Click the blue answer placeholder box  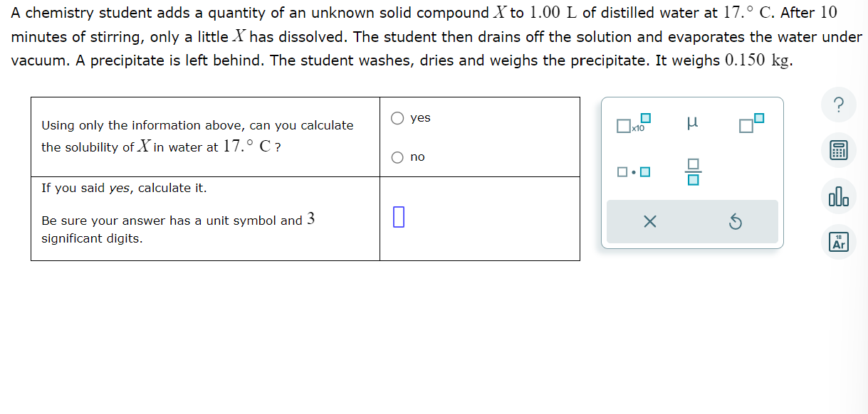click(397, 217)
